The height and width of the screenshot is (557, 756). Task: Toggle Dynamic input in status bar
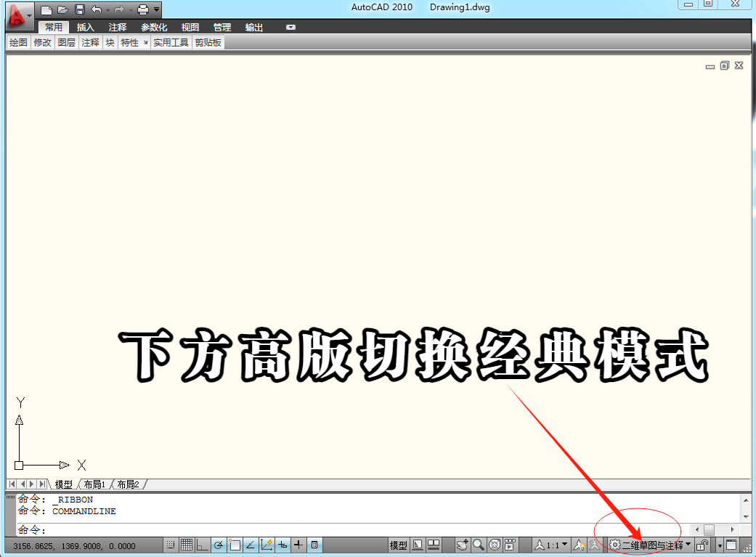[282, 545]
